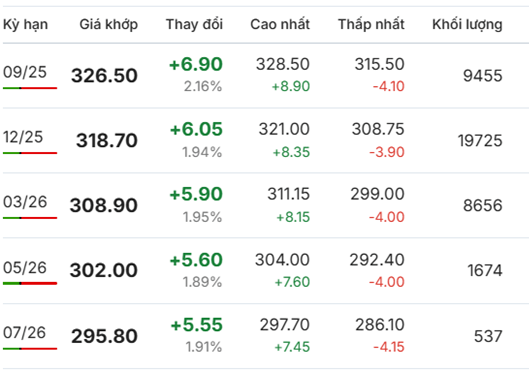Click the 286.10 lowest price
529x371 pixels.
coord(380,325)
